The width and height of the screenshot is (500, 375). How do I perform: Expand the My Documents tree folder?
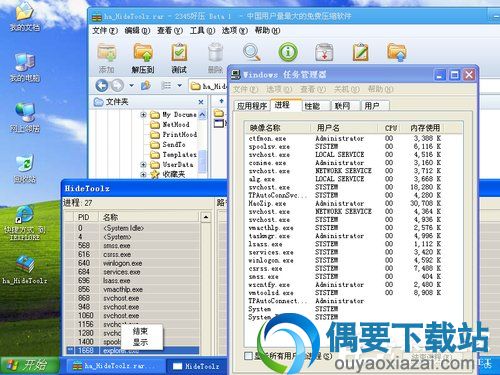143,115
